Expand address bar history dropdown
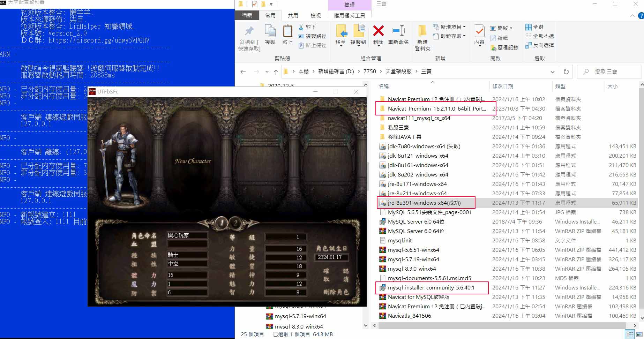 [552, 71]
